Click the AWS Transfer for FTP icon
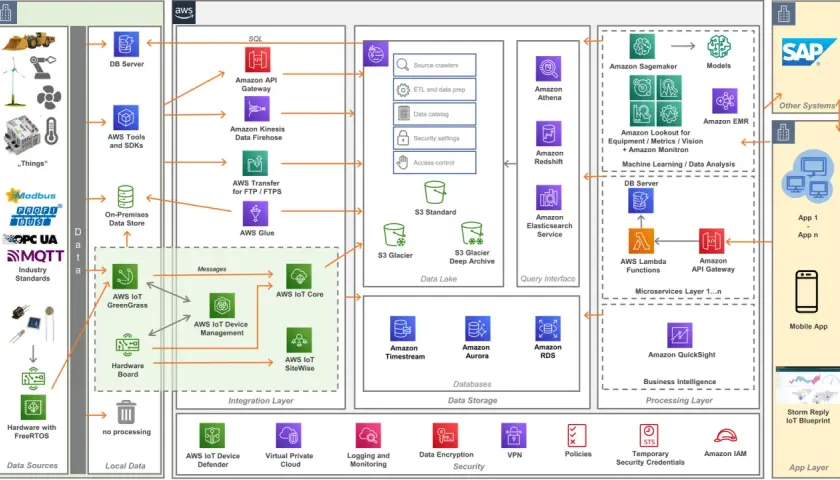This screenshot has width=840, height=480. (x=256, y=163)
